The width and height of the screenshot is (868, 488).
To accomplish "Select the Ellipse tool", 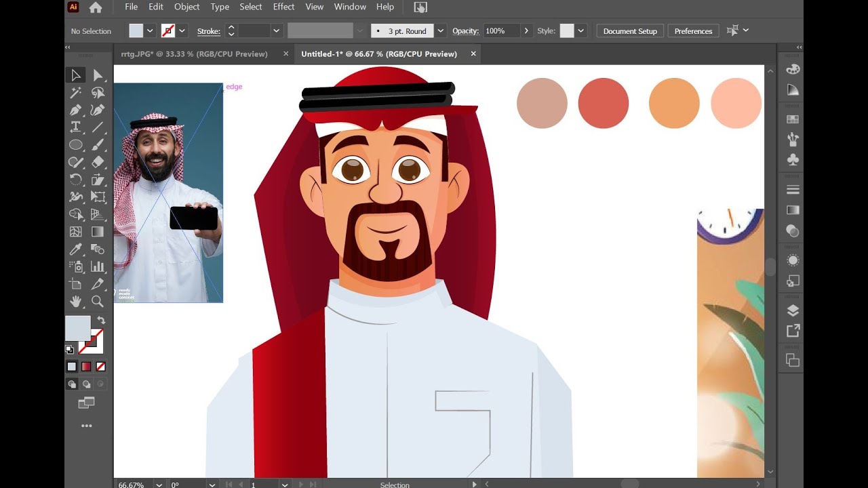I will point(76,144).
